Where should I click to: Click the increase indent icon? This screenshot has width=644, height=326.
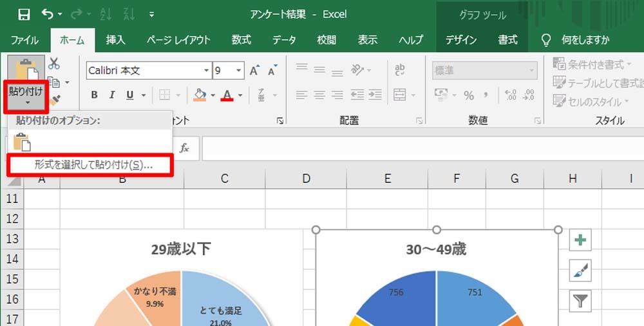[x=375, y=95]
